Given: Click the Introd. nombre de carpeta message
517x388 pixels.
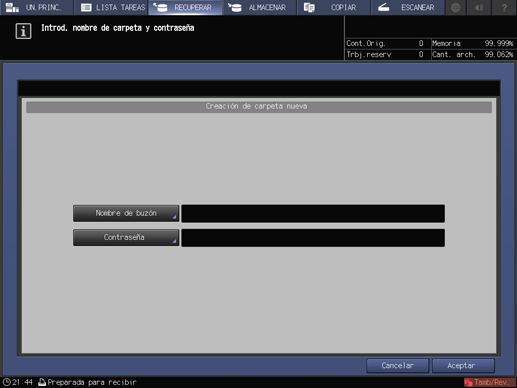Looking at the screenshot, I should (x=118, y=28).
